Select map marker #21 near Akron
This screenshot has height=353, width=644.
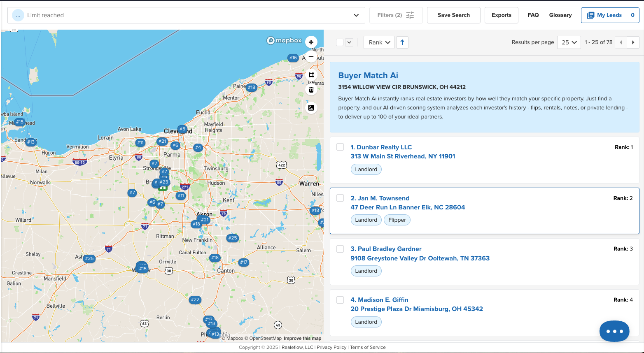click(x=205, y=220)
